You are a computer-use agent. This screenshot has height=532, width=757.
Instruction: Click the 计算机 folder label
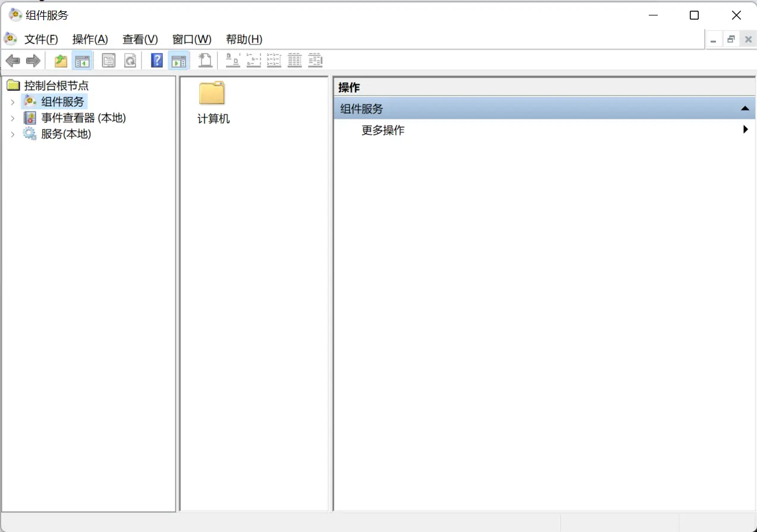click(213, 119)
